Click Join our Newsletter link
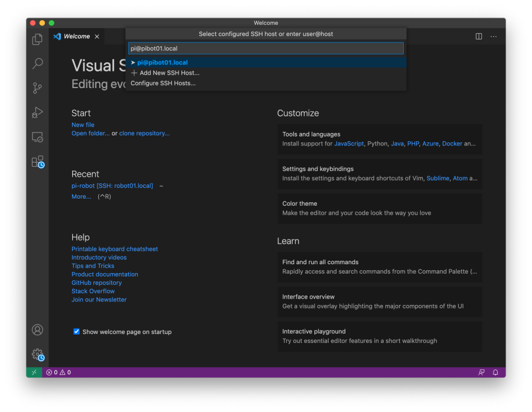Image resolution: width=532 pixels, height=412 pixels. (99, 299)
